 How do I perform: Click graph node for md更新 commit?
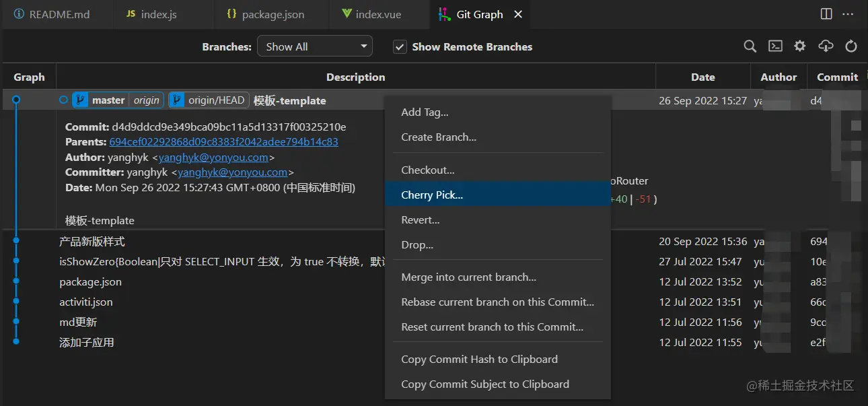click(x=16, y=321)
